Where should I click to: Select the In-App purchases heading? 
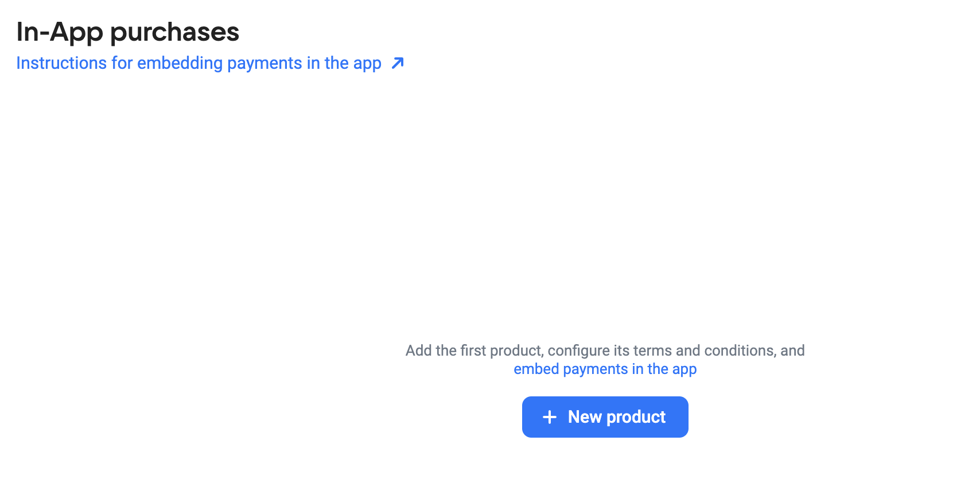tap(127, 32)
